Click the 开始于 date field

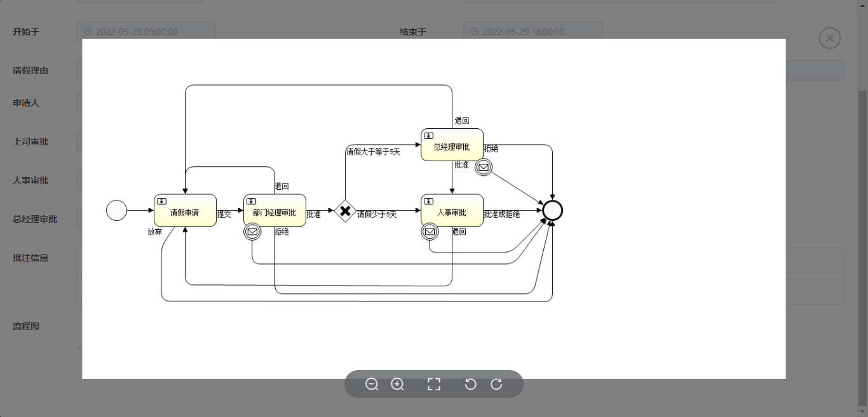pos(146,31)
